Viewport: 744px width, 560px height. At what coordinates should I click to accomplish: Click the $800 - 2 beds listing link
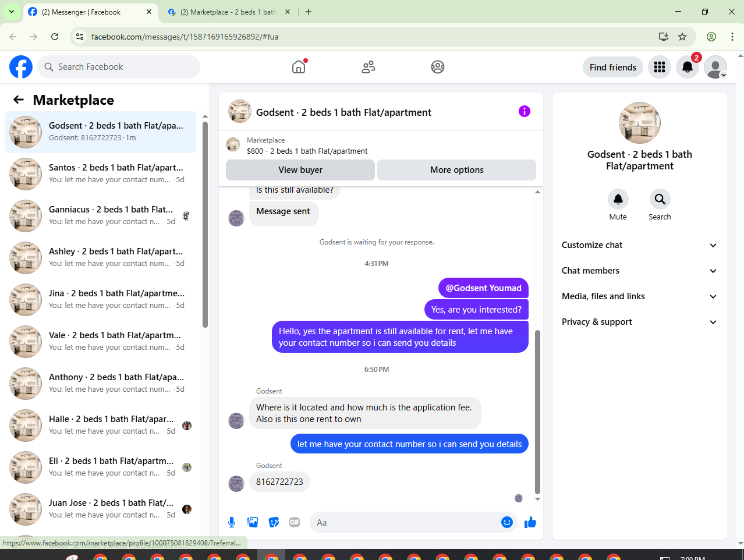(307, 151)
